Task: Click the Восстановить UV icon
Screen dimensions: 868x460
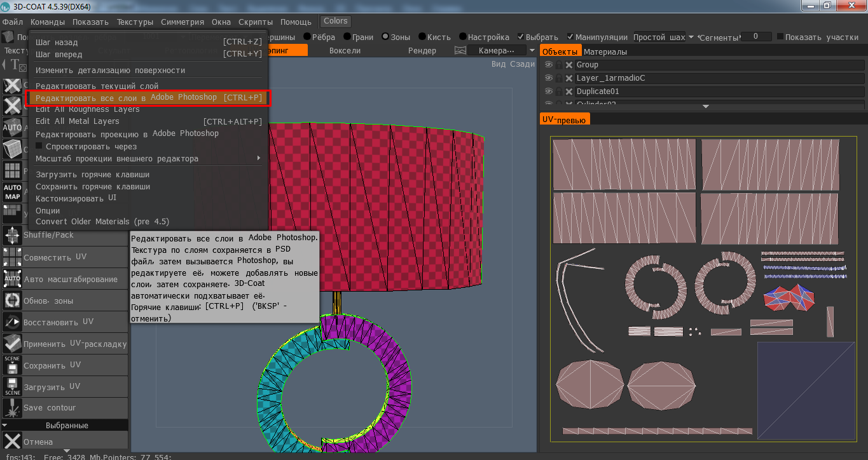Action: pos(12,322)
